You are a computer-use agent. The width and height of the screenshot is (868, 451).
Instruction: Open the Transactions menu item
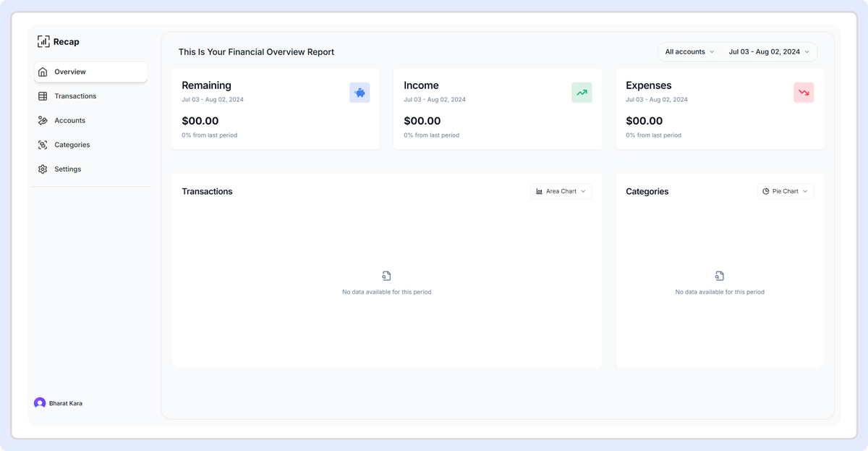[90, 96]
